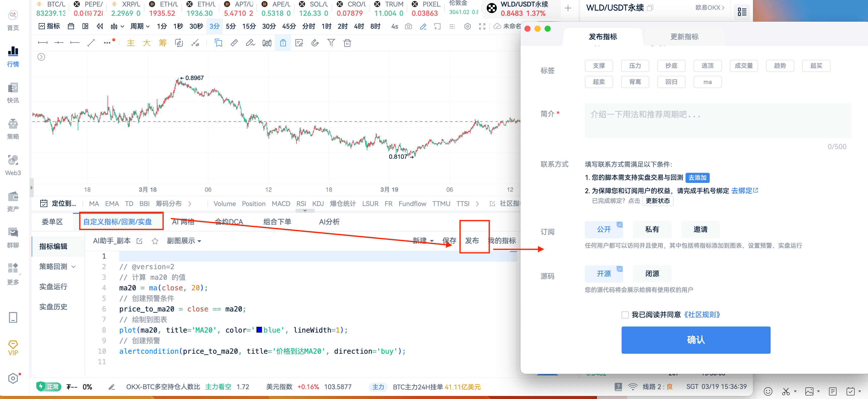Image resolution: width=868 pixels, height=399 pixels.
Task: Open the Web3 sidebar icon
Action: [13, 165]
